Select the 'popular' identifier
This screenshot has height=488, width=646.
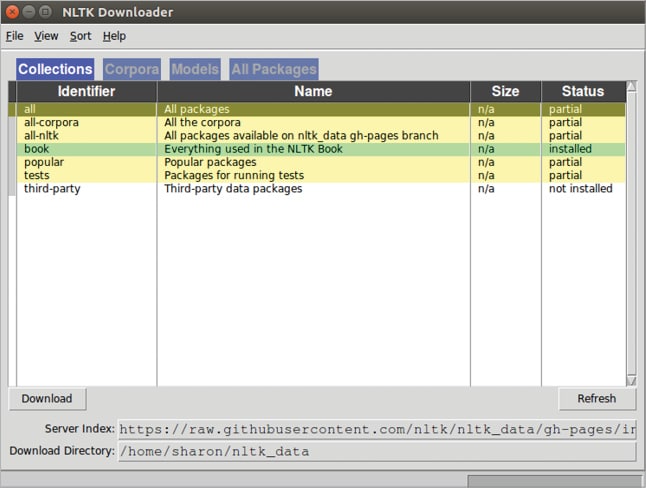(44, 162)
